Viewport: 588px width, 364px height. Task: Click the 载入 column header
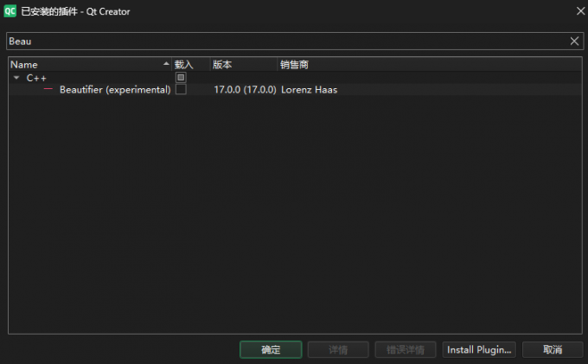click(184, 64)
